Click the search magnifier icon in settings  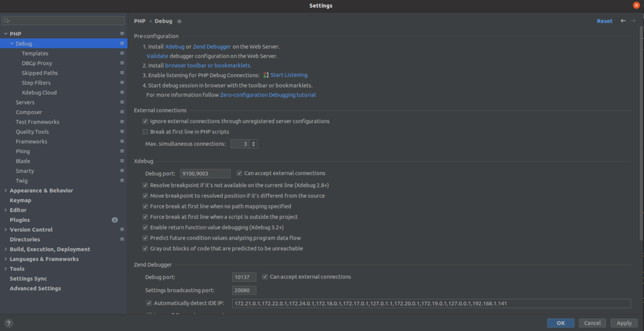pos(6,20)
